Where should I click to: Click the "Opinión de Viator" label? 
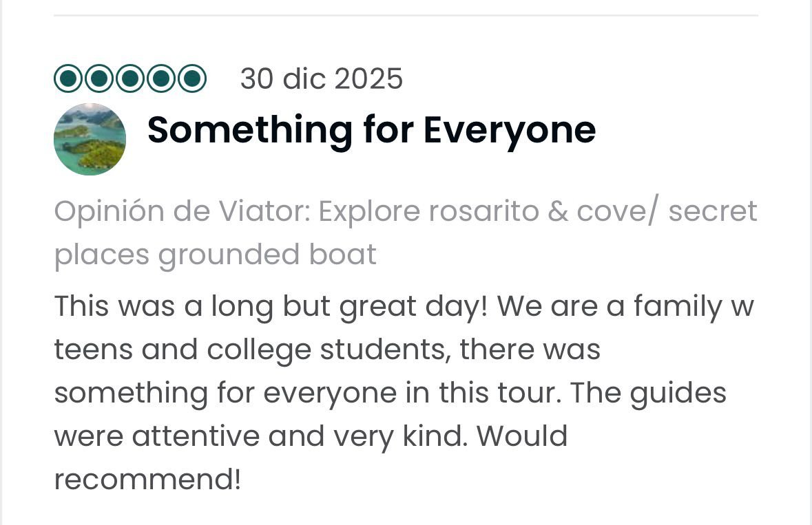(181, 211)
